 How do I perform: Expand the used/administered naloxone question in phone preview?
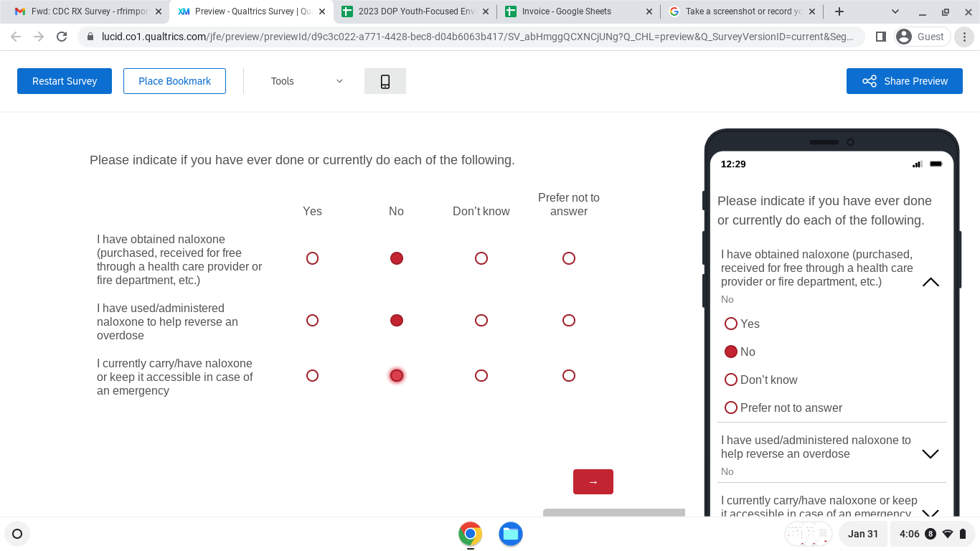930,454
